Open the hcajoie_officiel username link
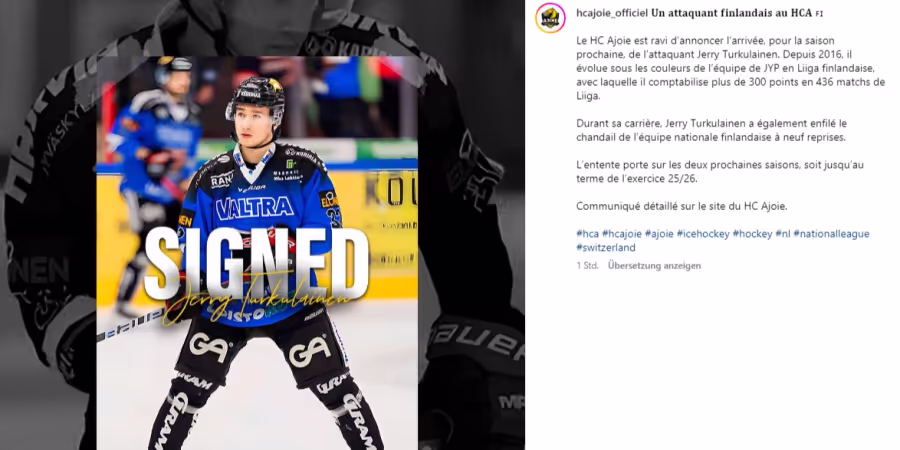900x450 pixels. click(612, 13)
